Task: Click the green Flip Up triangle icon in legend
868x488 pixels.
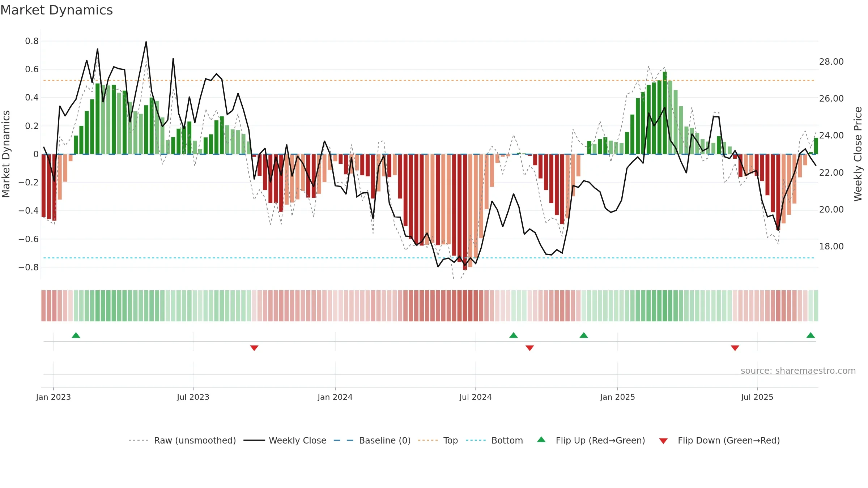Action: (x=541, y=440)
